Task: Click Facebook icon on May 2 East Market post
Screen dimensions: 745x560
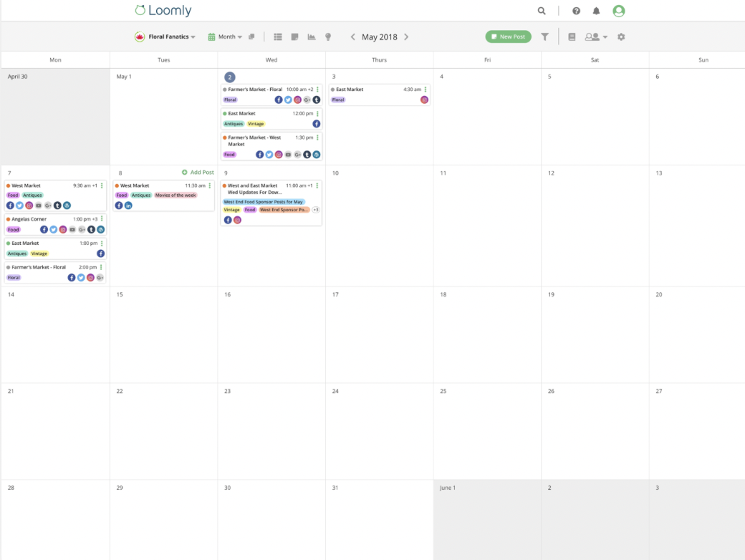Action: (317, 124)
